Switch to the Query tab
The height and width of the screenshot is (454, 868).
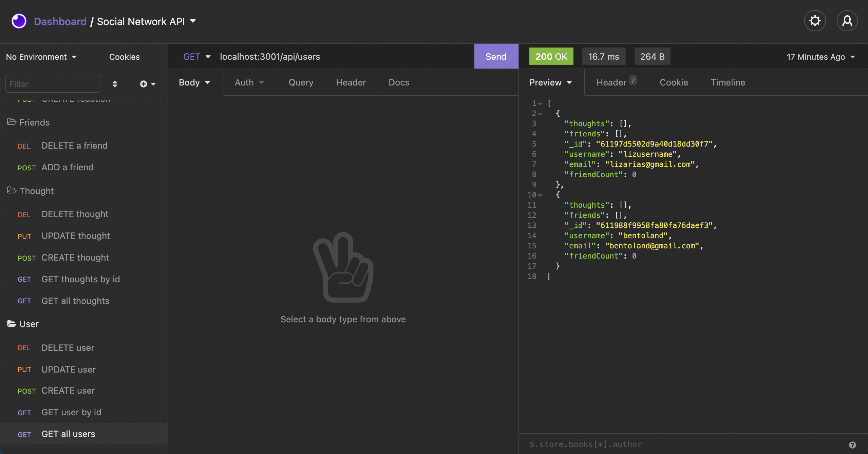coord(301,82)
